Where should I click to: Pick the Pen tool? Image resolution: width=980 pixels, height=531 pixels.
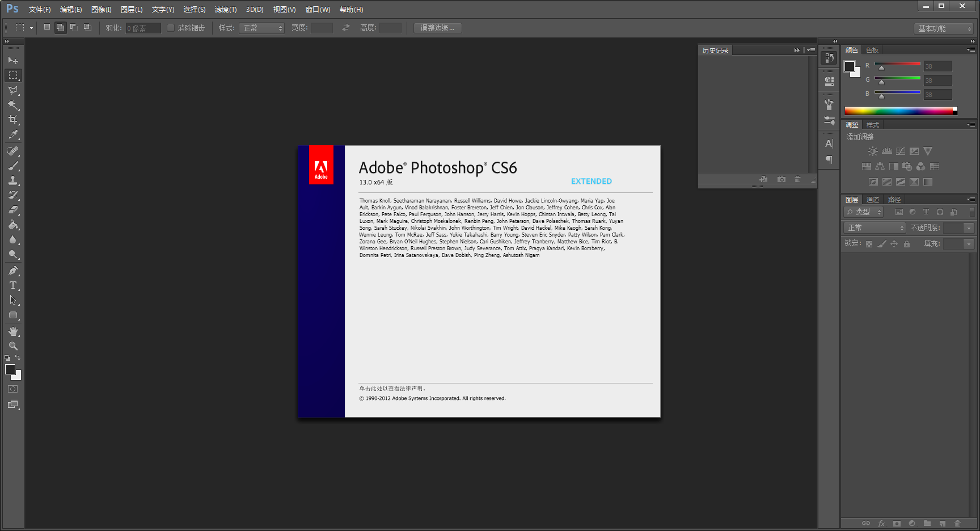coord(13,271)
